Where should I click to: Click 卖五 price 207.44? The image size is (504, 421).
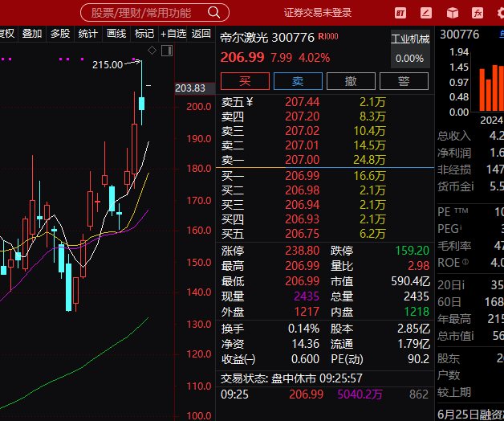(302, 102)
